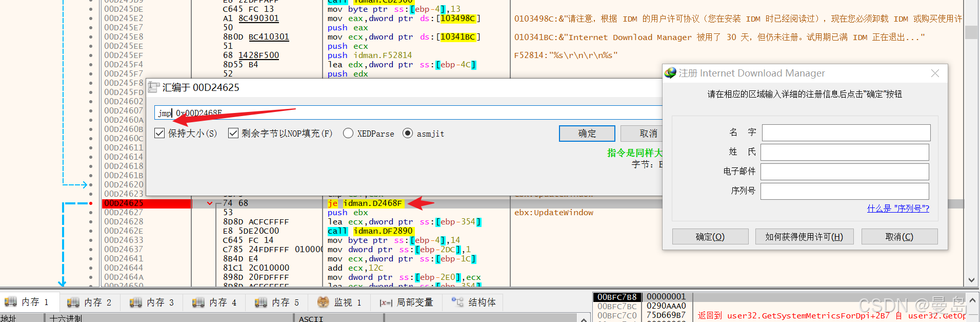Click the disassembly vertical scrollbar thumb

[971, 32]
